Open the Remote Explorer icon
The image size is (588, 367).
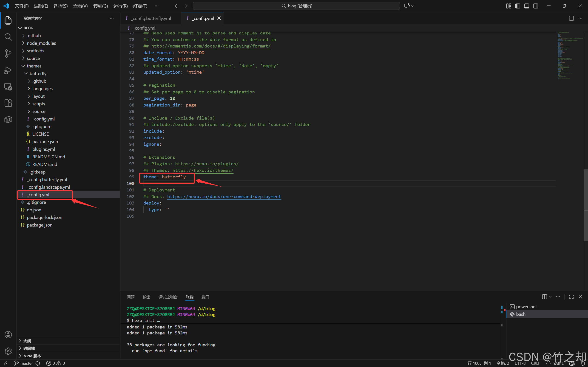click(8, 87)
